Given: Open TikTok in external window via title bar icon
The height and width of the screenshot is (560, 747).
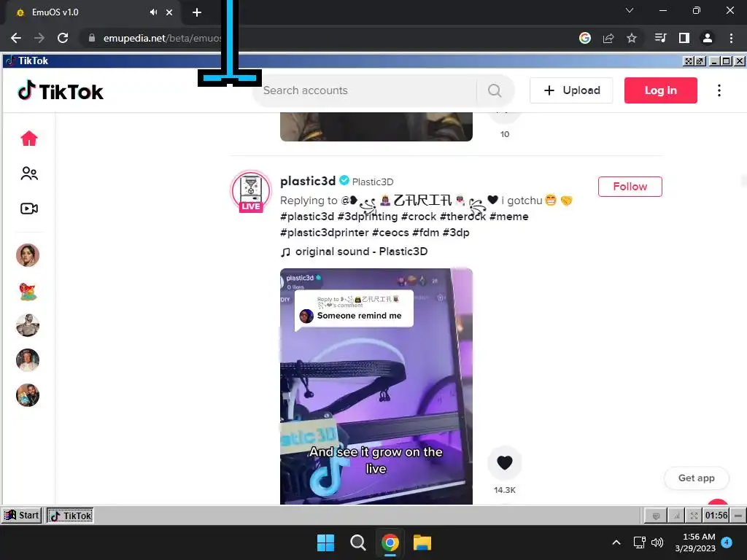Looking at the screenshot, I should [x=700, y=61].
